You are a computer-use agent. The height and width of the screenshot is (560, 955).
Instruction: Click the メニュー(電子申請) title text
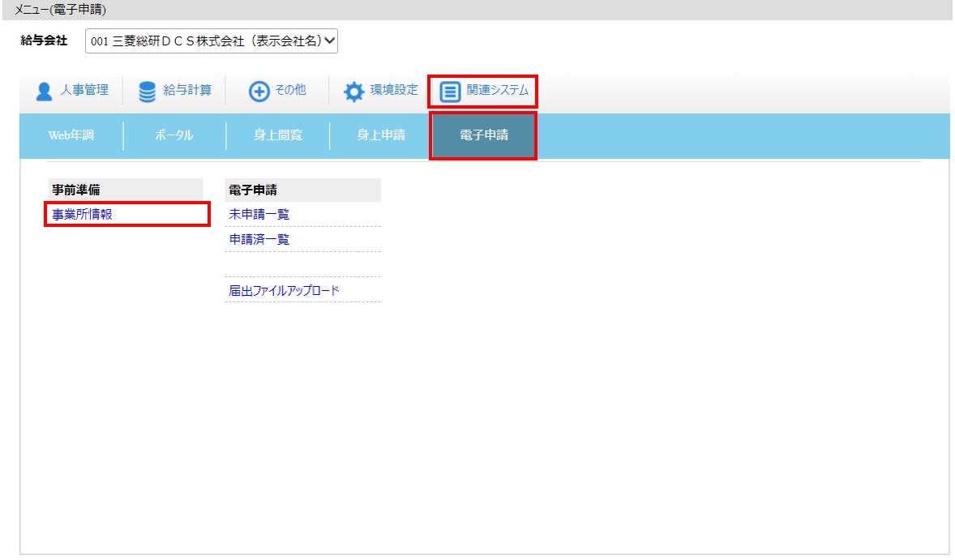click(x=60, y=10)
